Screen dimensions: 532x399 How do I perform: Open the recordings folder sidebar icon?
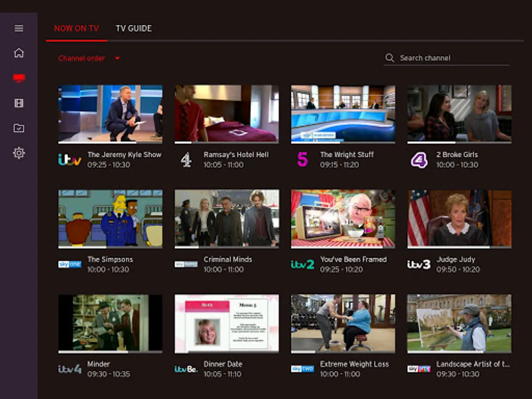coord(19,128)
